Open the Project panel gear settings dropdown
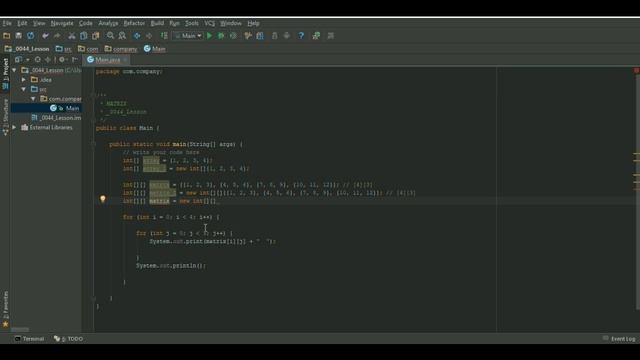The width and height of the screenshot is (640, 360). (62, 60)
